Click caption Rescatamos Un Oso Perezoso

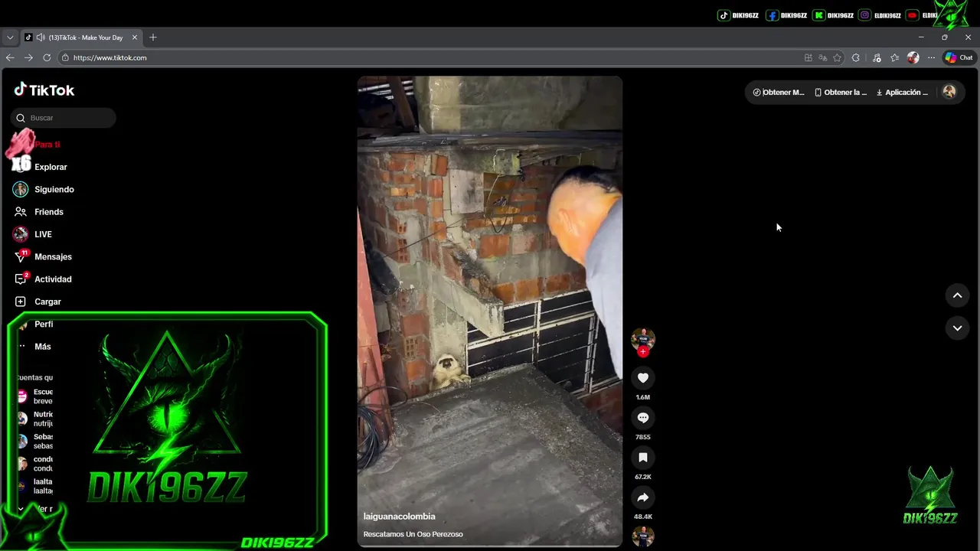tap(413, 534)
